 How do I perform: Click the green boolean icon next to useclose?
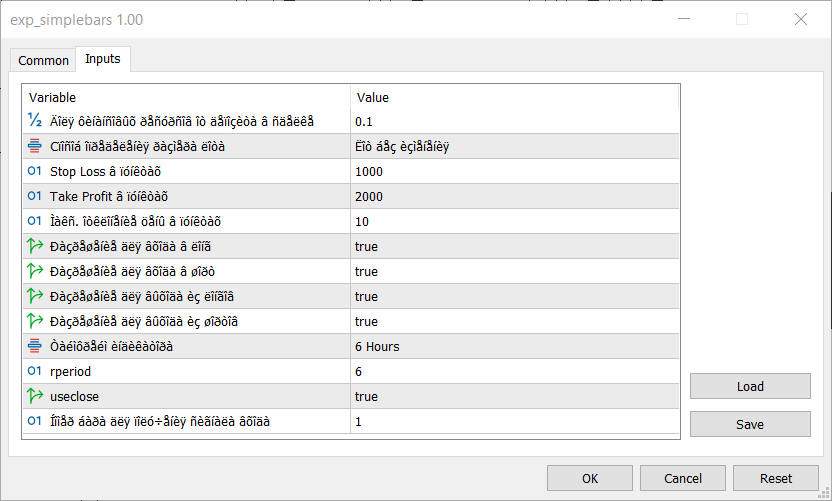(x=35, y=396)
